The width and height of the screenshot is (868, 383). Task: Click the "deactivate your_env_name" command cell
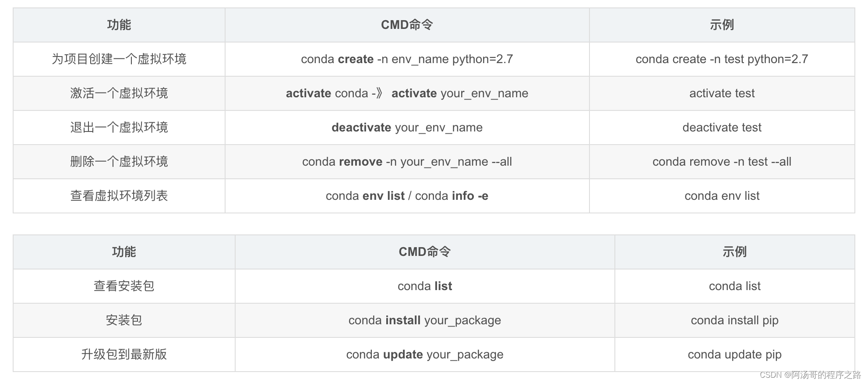pos(407,128)
